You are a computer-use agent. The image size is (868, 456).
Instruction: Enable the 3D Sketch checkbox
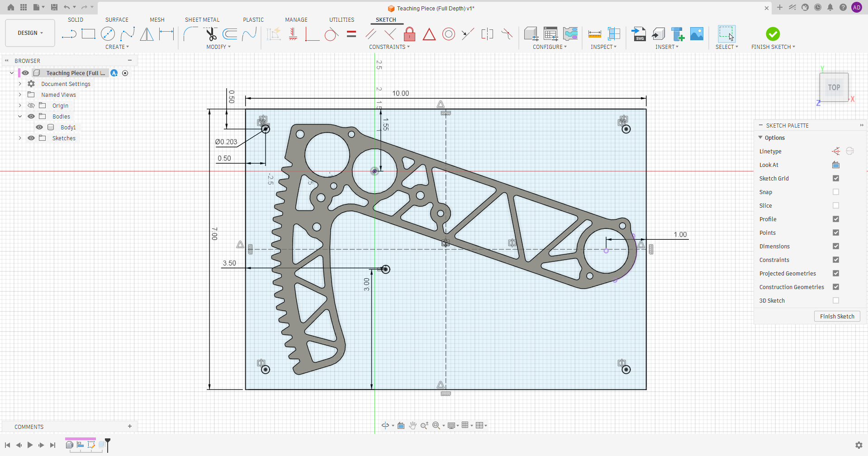836,300
